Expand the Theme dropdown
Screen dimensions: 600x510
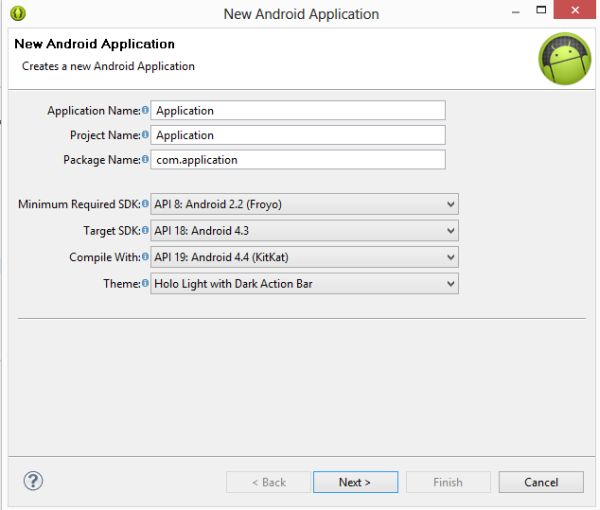[x=304, y=284]
